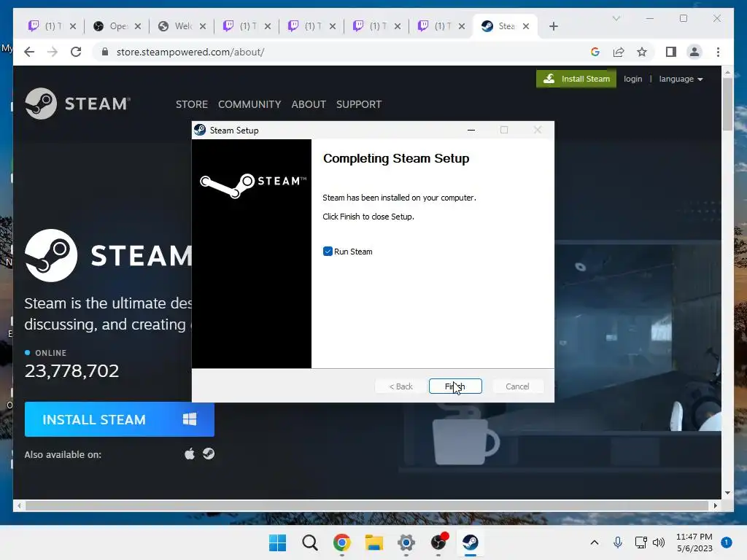
Task: Open the notification badge in tray
Action: [726, 542]
